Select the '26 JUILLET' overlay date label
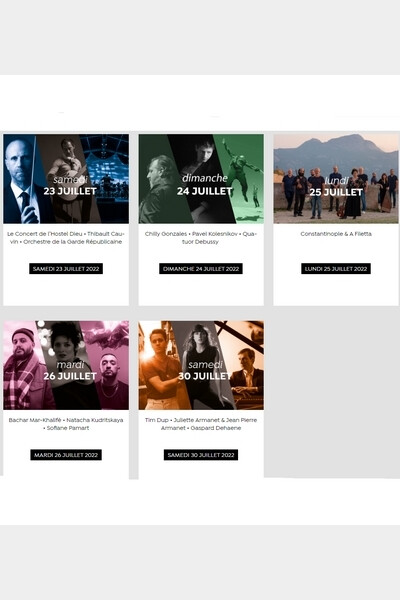The image size is (400, 600). (70, 376)
